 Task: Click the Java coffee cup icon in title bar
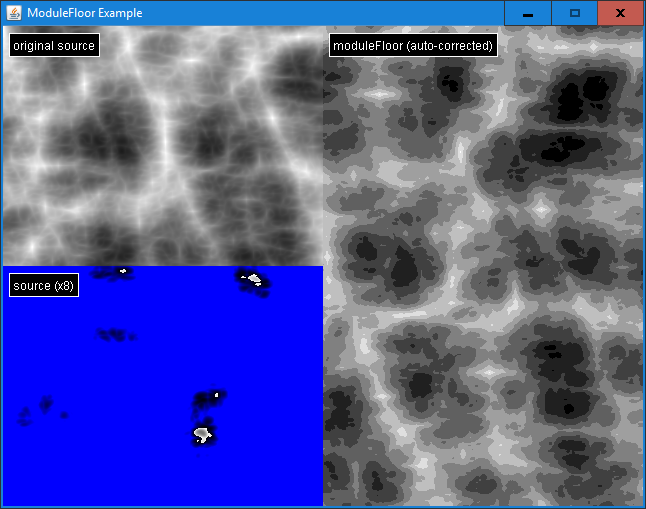(13, 13)
